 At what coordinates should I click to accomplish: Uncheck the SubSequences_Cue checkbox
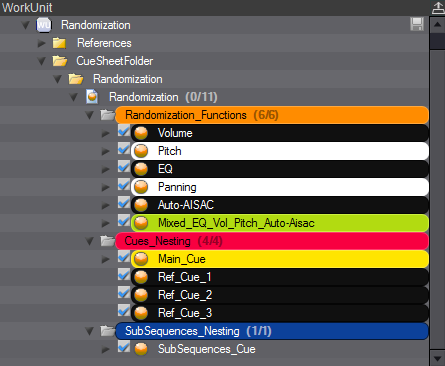click(x=124, y=347)
